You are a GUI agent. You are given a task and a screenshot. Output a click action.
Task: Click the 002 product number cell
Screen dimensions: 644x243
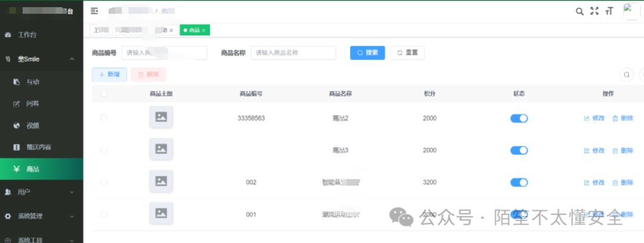[251, 182]
